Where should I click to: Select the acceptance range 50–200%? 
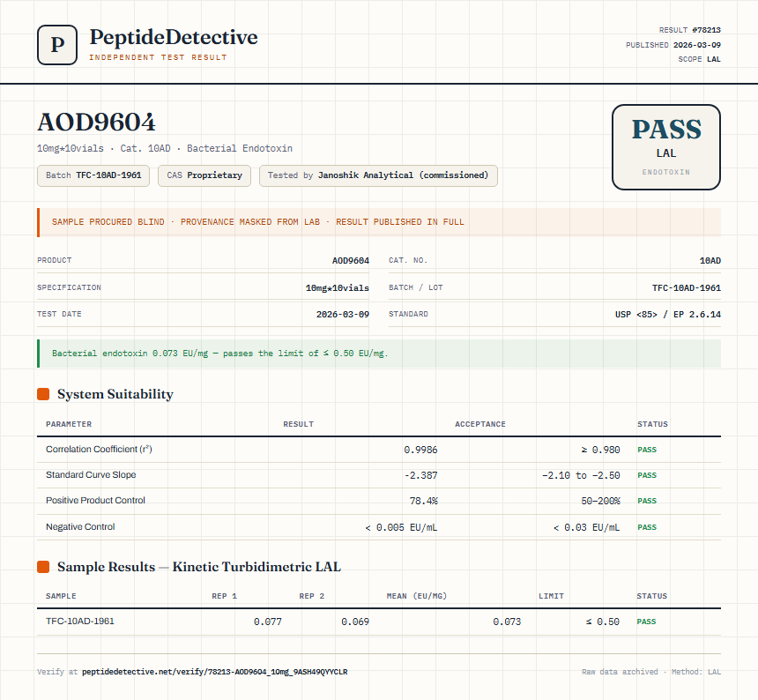[600, 501]
